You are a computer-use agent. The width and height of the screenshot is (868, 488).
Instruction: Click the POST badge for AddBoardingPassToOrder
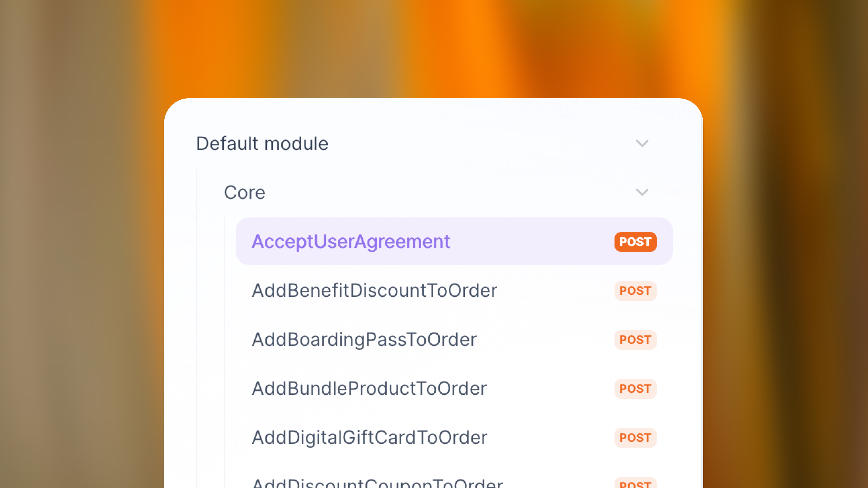635,340
